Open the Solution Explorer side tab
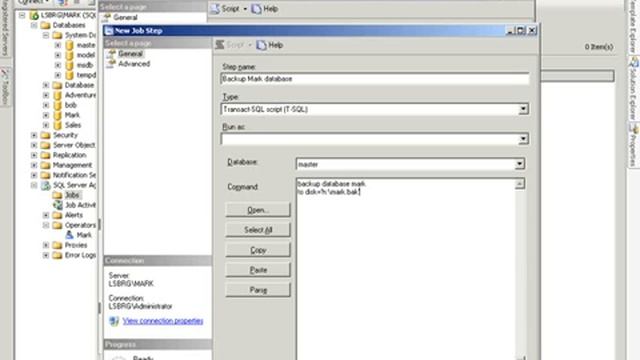The image size is (640, 360). pyautogui.click(x=633, y=89)
